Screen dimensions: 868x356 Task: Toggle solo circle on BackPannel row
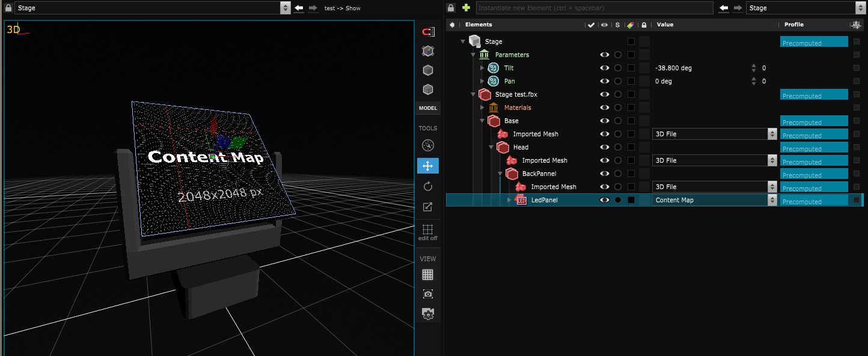[618, 173]
